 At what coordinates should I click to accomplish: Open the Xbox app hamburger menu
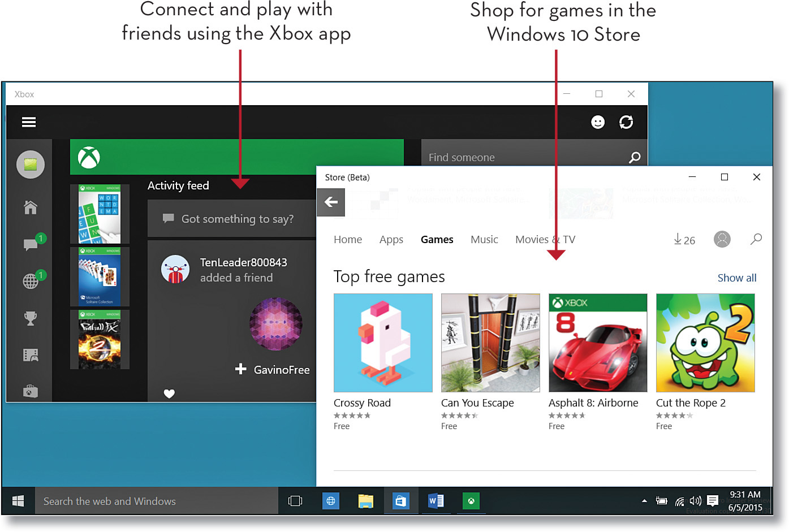pos(29,122)
